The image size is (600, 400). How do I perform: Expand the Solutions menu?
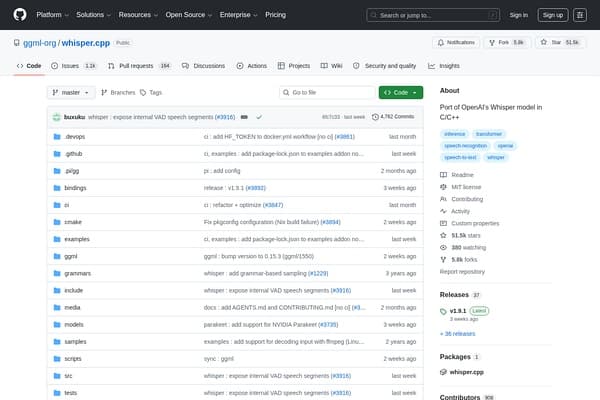click(93, 15)
